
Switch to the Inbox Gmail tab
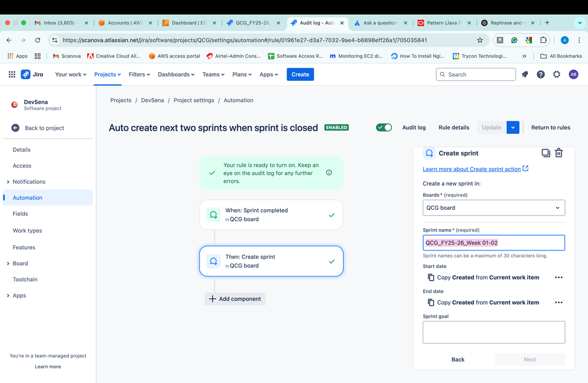61,23
